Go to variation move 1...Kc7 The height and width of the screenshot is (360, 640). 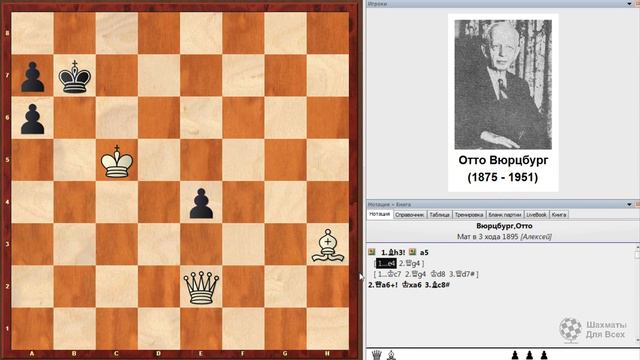pyautogui.click(x=389, y=274)
